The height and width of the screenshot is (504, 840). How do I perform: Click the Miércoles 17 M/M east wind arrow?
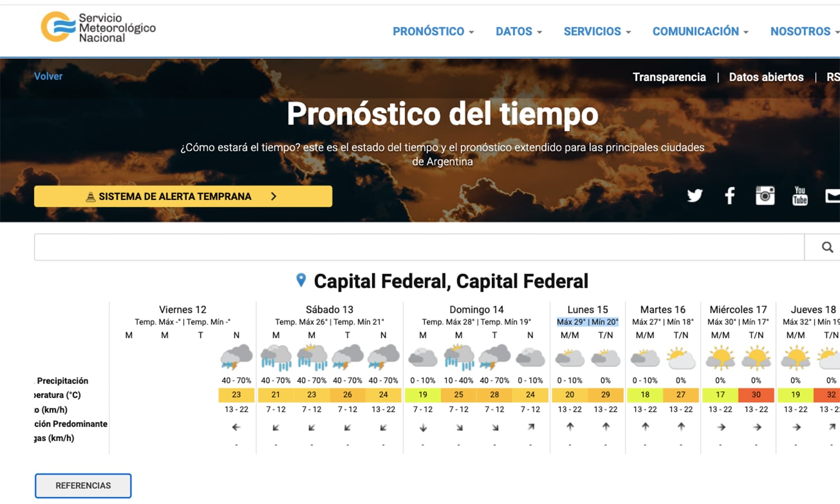721,427
